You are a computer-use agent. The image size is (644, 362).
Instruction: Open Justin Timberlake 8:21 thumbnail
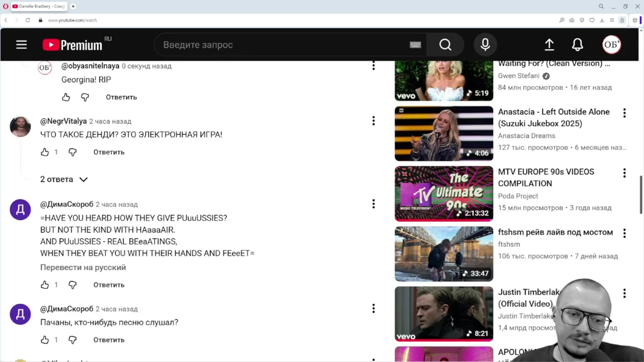coord(444,314)
